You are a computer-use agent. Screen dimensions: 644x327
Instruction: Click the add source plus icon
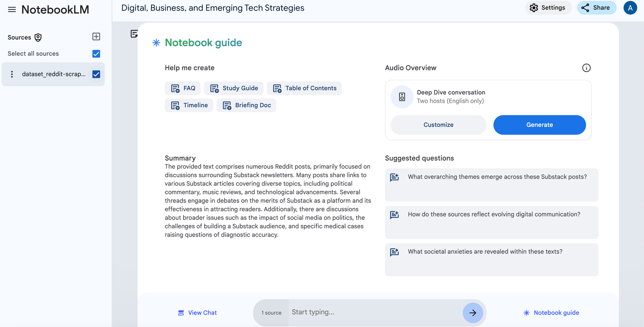click(x=96, y=37)
